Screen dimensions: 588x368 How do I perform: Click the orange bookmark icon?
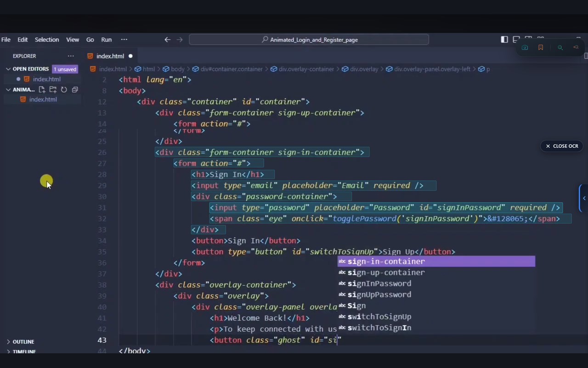[x=541, y=47]
